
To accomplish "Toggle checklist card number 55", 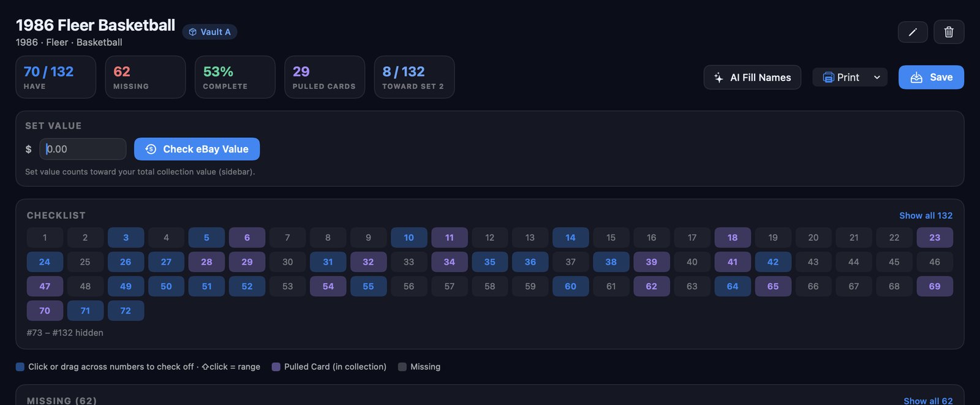I will [x=368, y=286].
